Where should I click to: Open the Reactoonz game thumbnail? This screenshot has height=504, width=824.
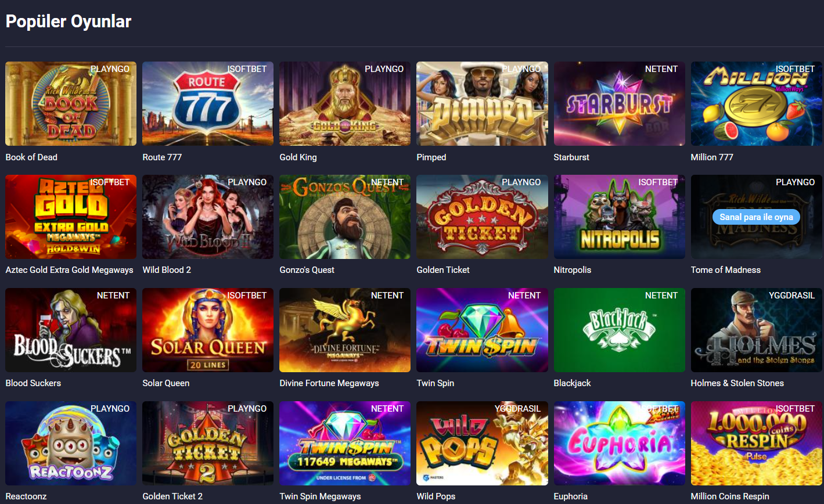71,443
